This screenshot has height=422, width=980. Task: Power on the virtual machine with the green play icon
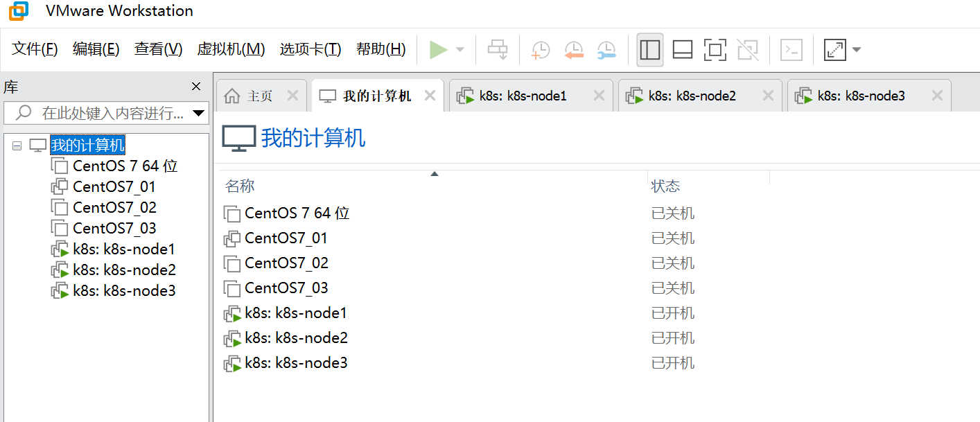pyautogui.click(x=440, y=49)
